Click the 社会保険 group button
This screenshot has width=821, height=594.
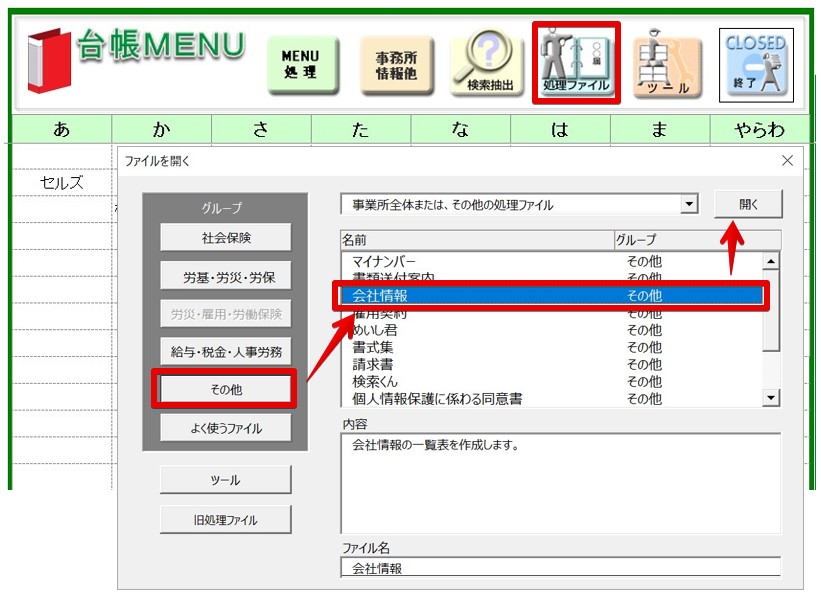pos(226,238)
